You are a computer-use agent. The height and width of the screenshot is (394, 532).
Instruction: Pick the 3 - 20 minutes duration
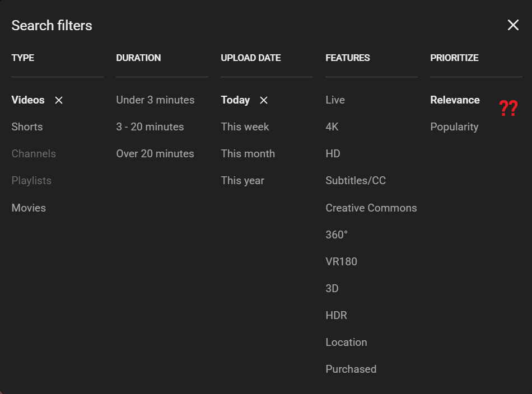150,127
